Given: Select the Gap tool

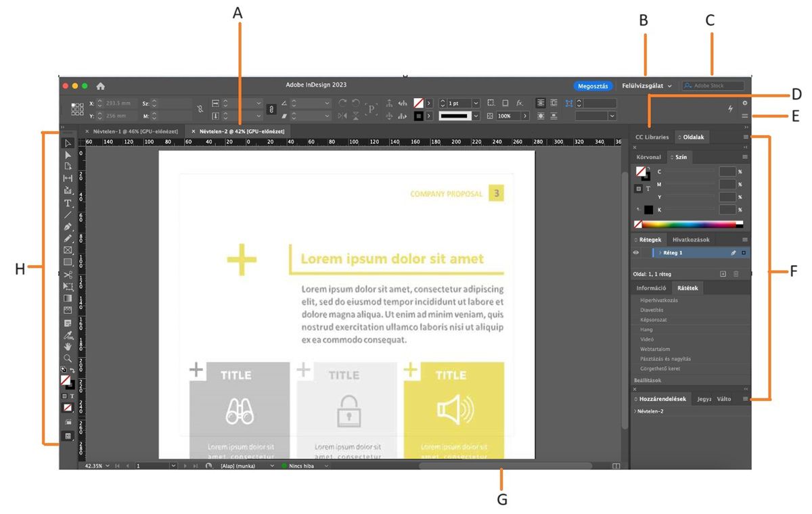Looking at the screenshot, I should (x=68, y=179).
